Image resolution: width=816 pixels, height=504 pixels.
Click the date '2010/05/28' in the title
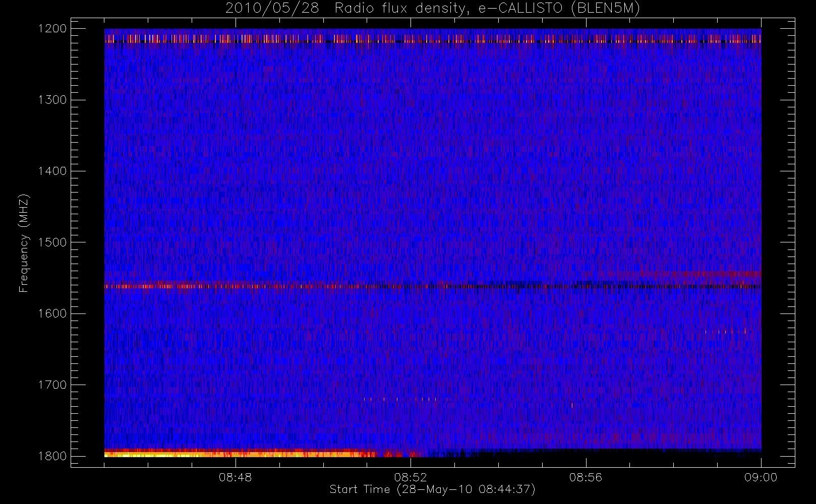tap(272, 9)
